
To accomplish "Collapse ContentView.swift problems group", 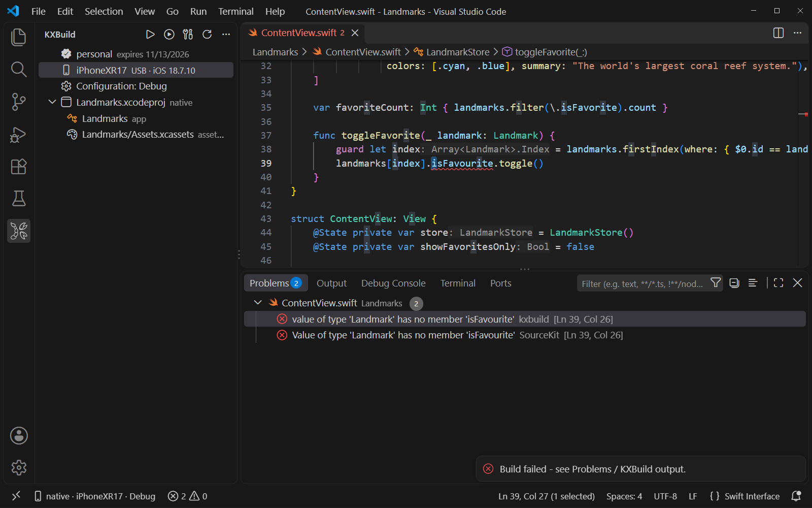I will (x=258, y=303).
